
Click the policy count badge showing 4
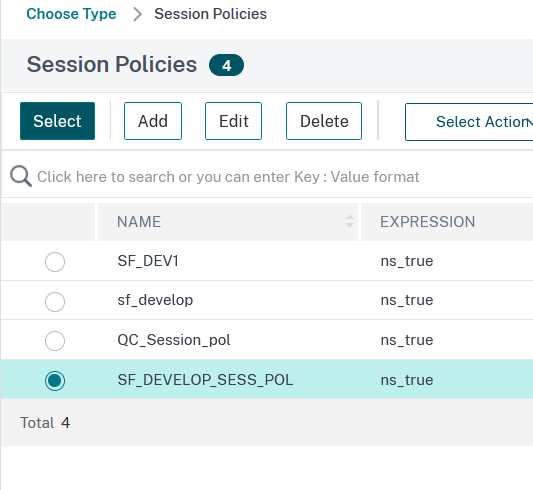pyautogui.click(x=226, y=65)
